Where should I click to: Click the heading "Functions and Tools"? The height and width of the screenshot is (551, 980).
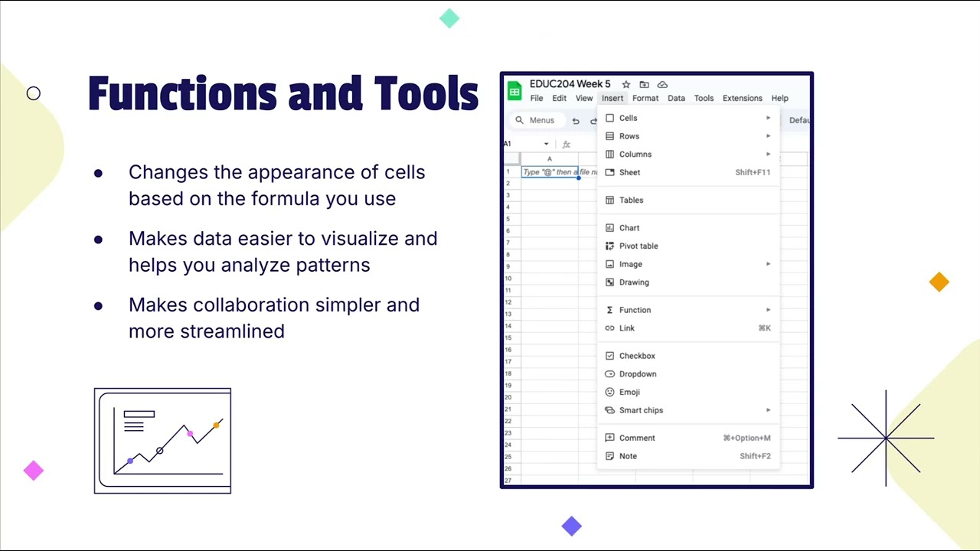pyautogui.click(x=283, y=93)
